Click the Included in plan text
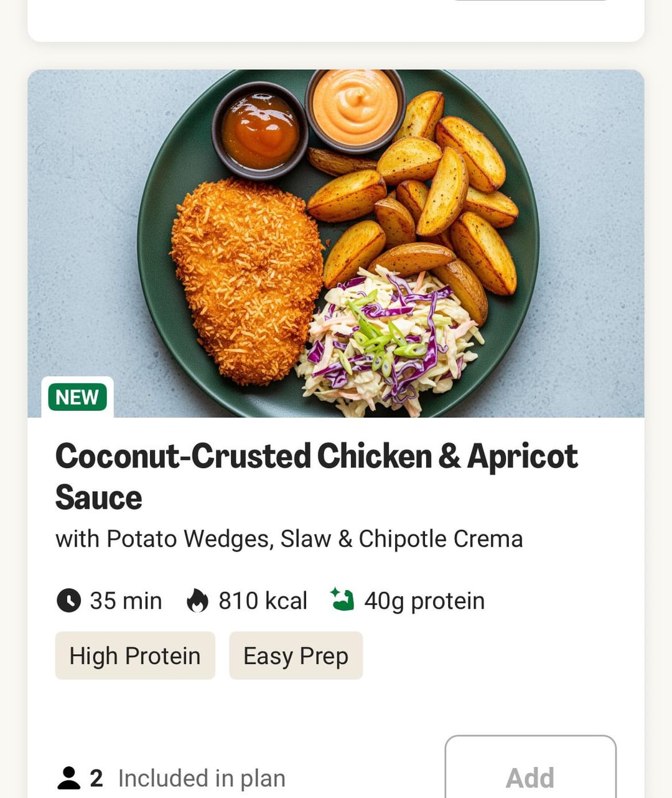The image size is (672, 798). [202, 778]
